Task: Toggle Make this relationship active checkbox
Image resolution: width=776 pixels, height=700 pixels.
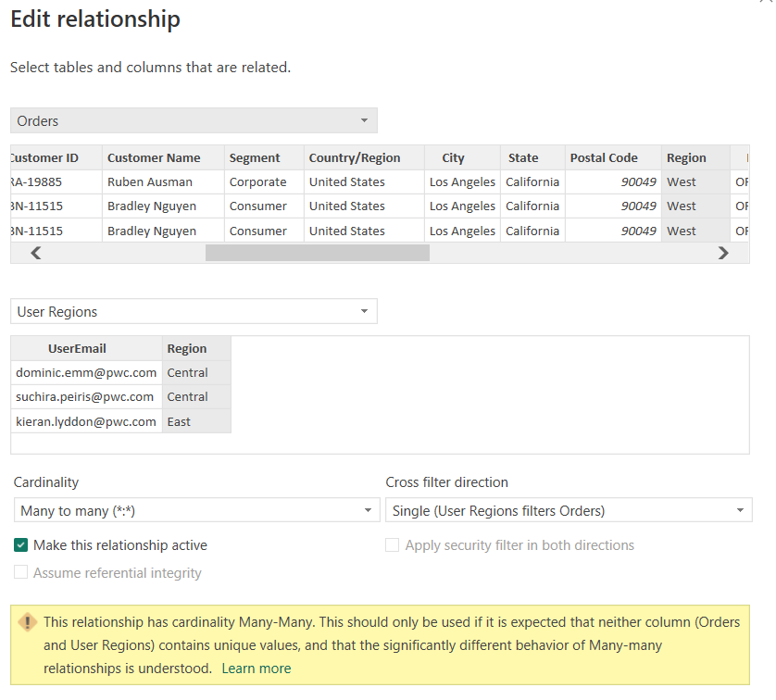Action: pyautogui.click(x=21, y=545)
